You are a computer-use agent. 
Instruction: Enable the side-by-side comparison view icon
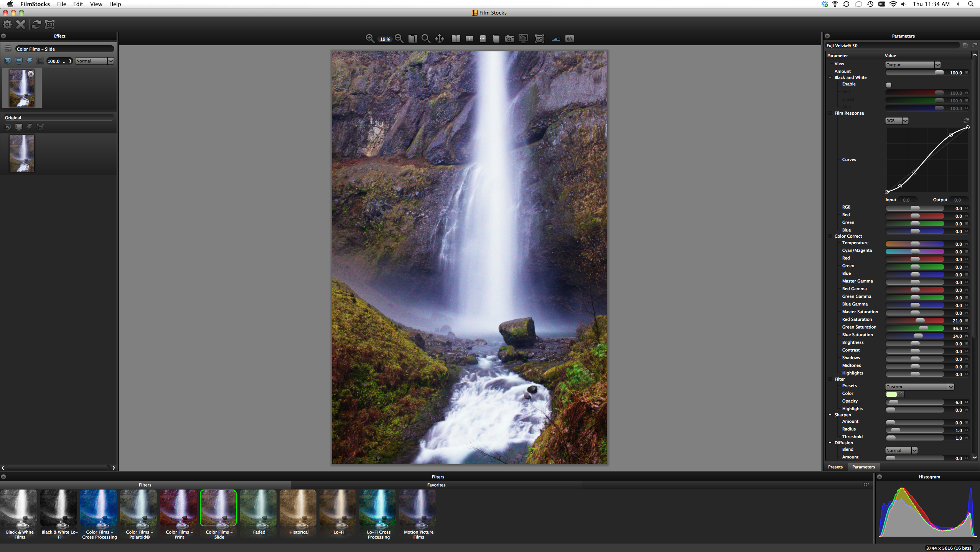coord(456,38)
